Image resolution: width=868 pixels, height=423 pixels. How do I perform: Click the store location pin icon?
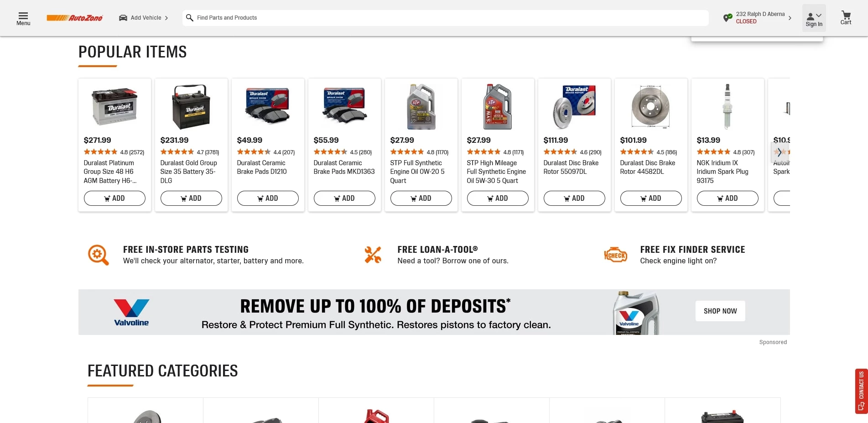tap(727, 18)
